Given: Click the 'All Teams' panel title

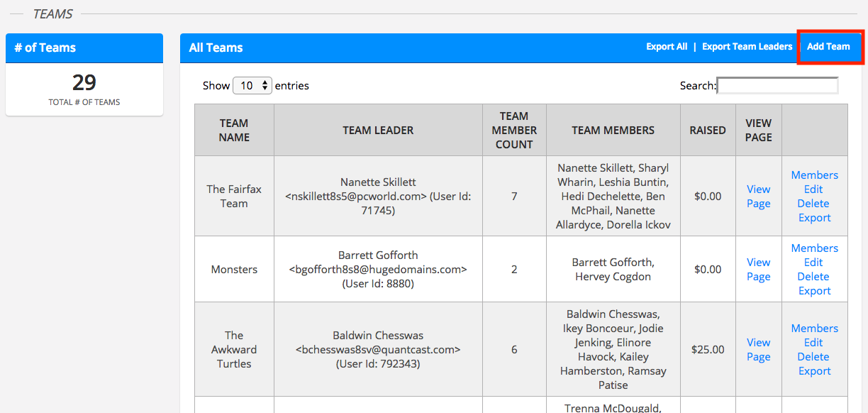Looking at the screenshot, I should pos(216,48).
